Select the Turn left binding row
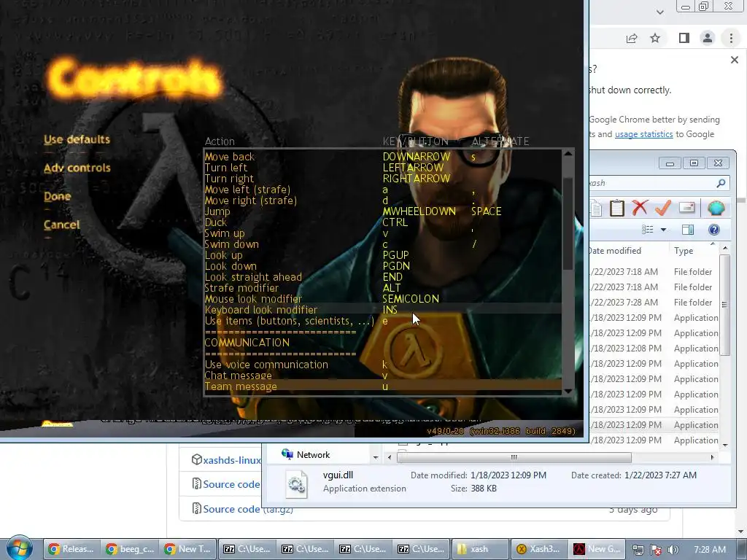 tap(383, 168)
